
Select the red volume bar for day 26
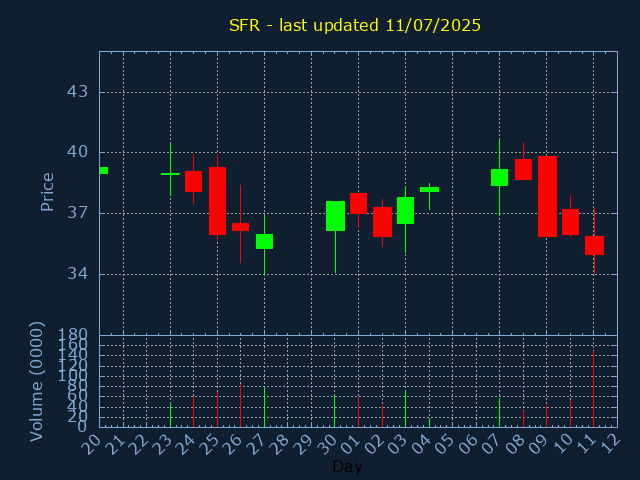[240, 405]
